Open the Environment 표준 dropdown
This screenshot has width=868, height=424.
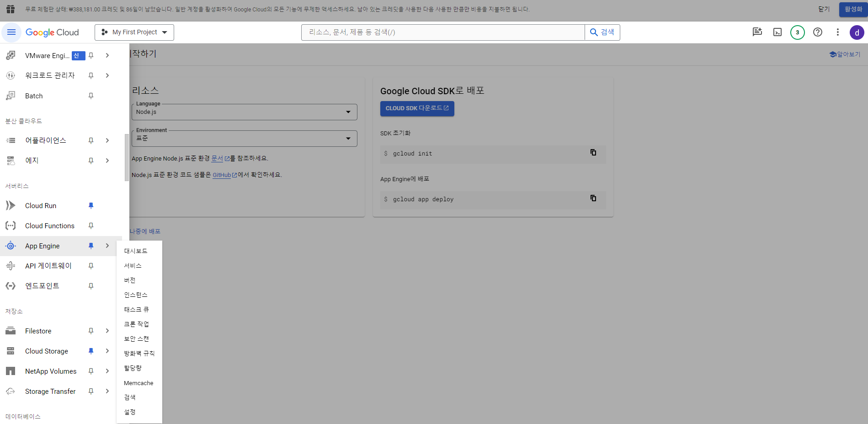click(x=245, y=139)
